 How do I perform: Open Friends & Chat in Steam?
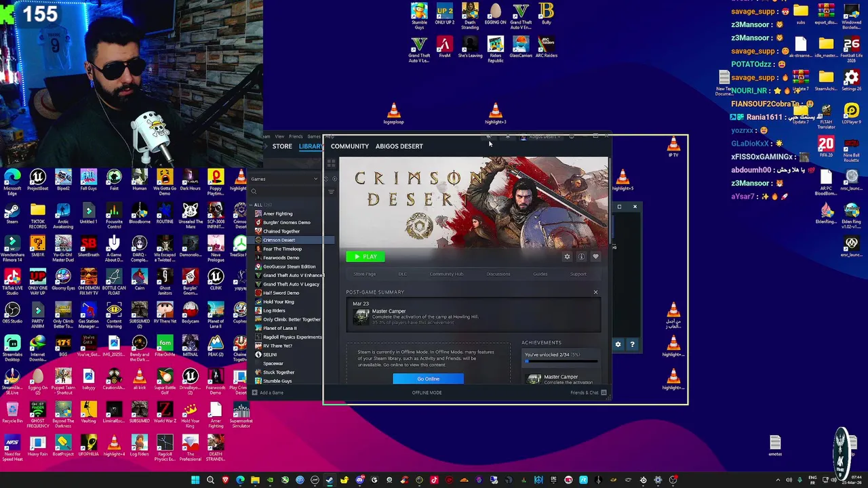point(588,392)
